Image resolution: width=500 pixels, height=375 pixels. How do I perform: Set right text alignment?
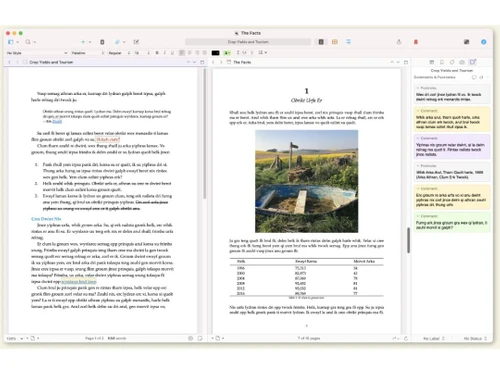tap(197, 53)
